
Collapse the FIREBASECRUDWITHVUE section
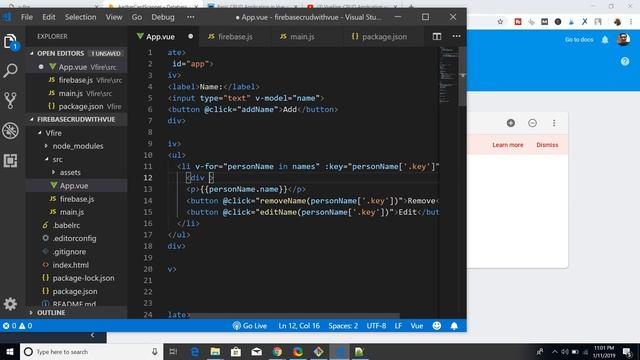pos(76,120)
